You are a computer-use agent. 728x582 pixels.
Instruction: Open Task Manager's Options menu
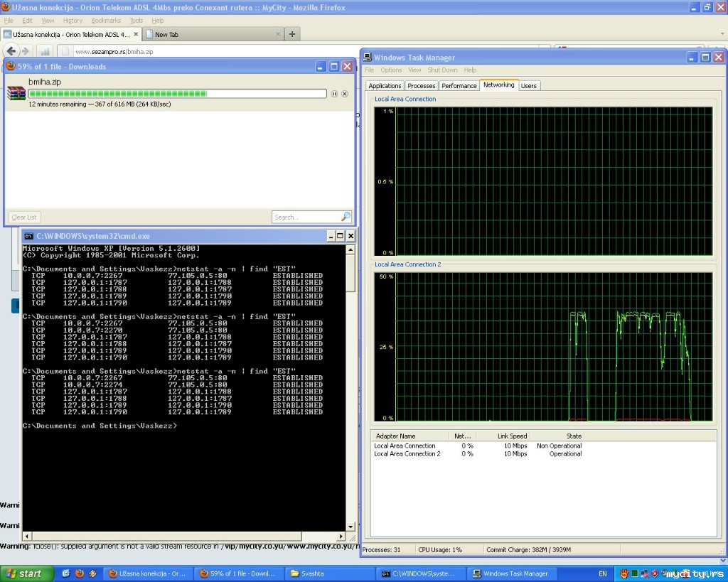pos(391,70)
